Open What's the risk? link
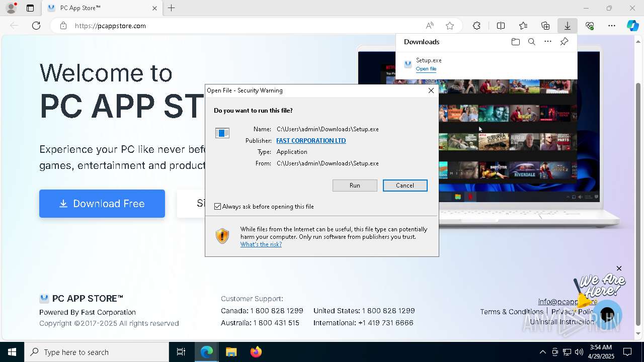Viewport: 644px width, 362px height. click(261, 244)
